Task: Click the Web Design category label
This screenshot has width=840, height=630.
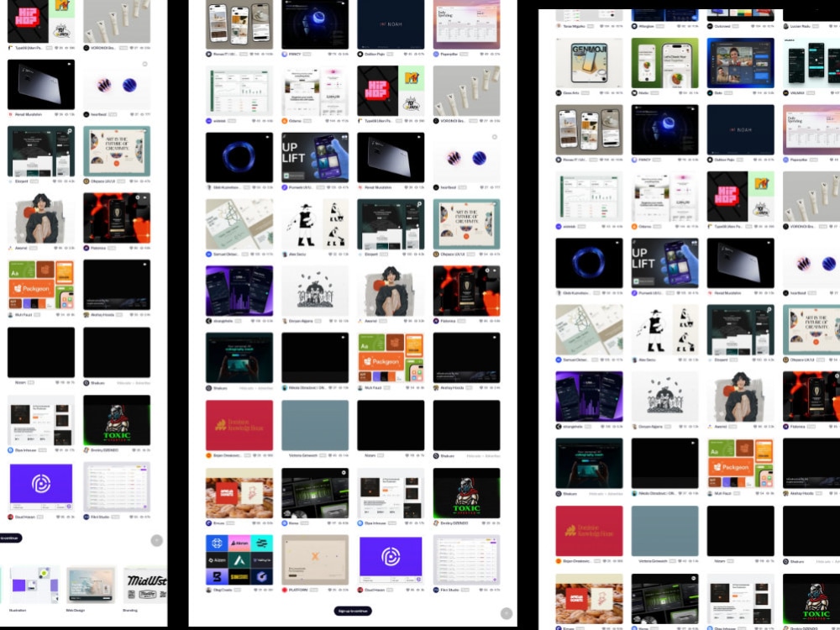Action: pos(76,610)
